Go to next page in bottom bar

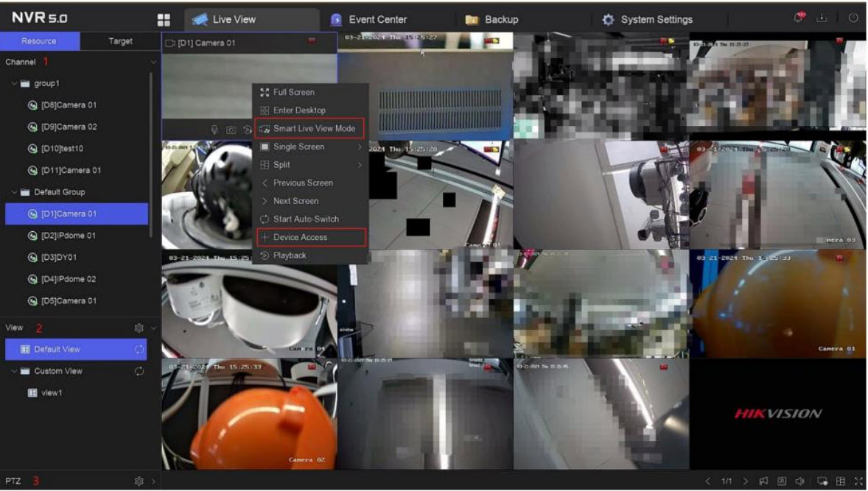(x=746, y=481)
